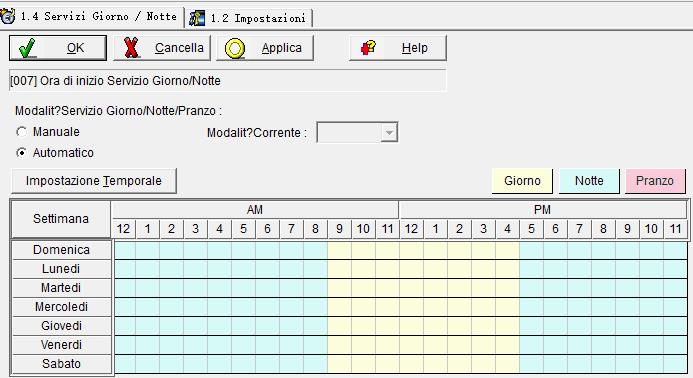The width and height of the screenshot is (693, 378).
Task: Click the PM column group header
Action: [543, 210]
